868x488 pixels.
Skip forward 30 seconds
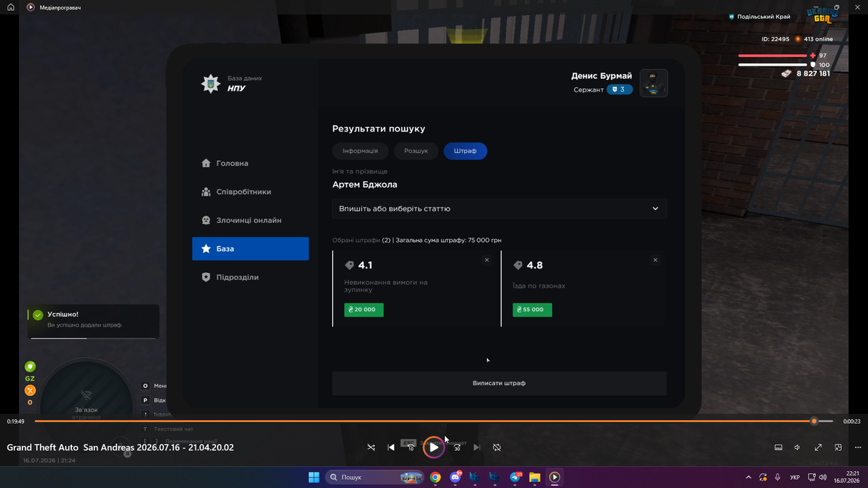click(457, 447)
